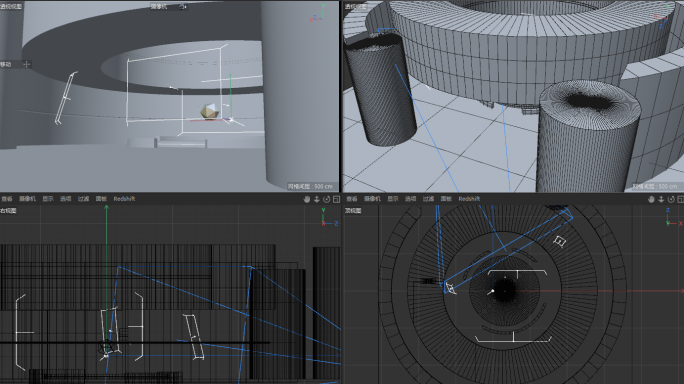The image size is (684, 384).
Task: Open 过滤 menu in the right view panel
Action: click(x=83, y=199)
